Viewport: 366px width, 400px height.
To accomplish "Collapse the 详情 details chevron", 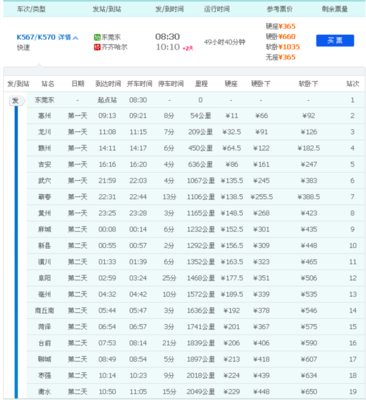I will pyautogui.click(x=75, y=38).
